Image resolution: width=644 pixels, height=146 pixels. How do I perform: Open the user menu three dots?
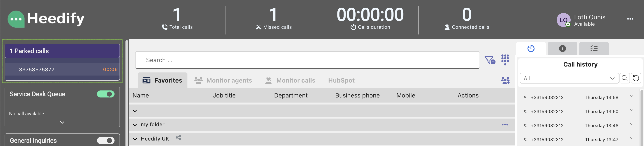[630, 19]
